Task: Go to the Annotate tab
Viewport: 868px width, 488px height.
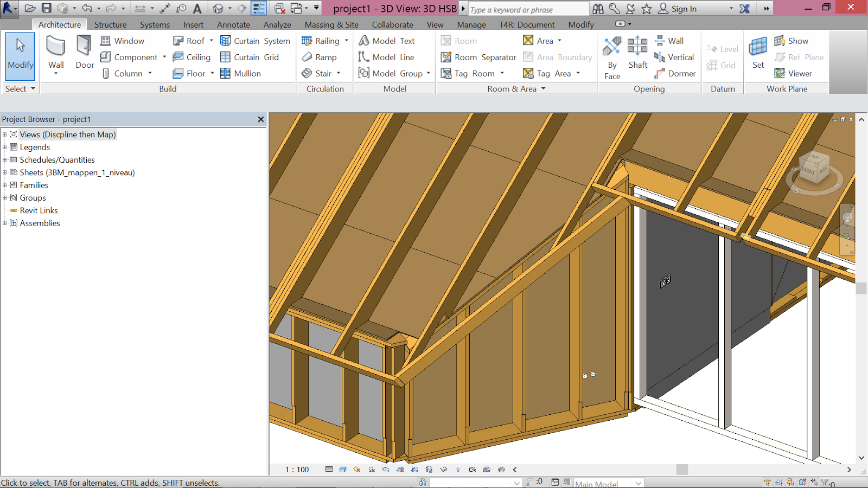Action: pos(233,24)
